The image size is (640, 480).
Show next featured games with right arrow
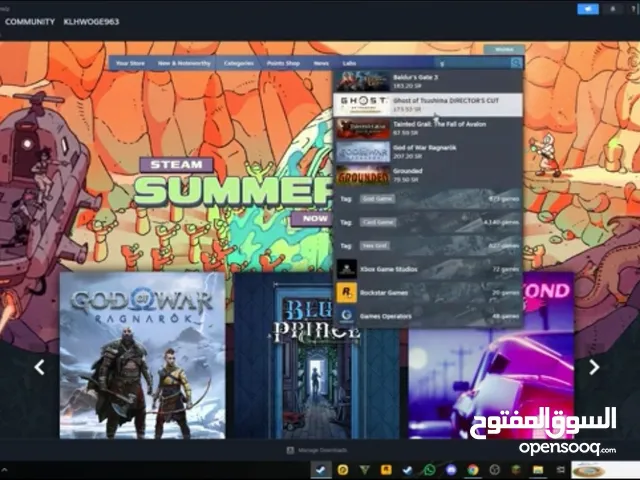[594, 367]
